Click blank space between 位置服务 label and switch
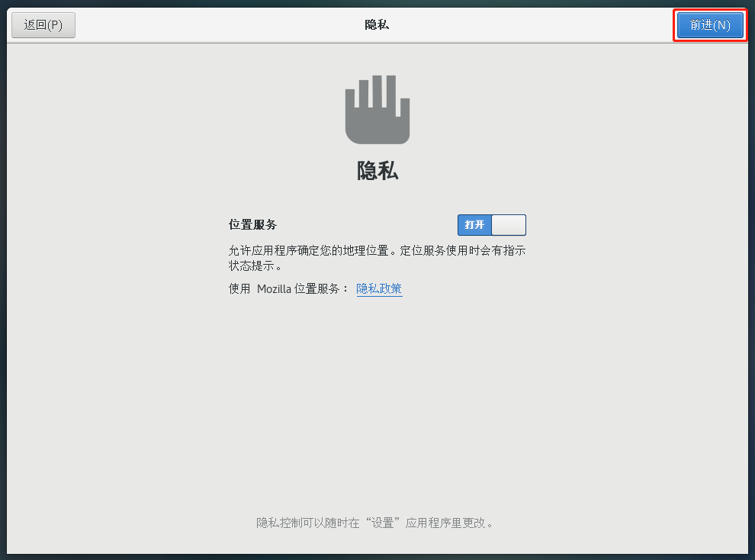This screenshot has height=560, width=755. click(x=366, y=225)
